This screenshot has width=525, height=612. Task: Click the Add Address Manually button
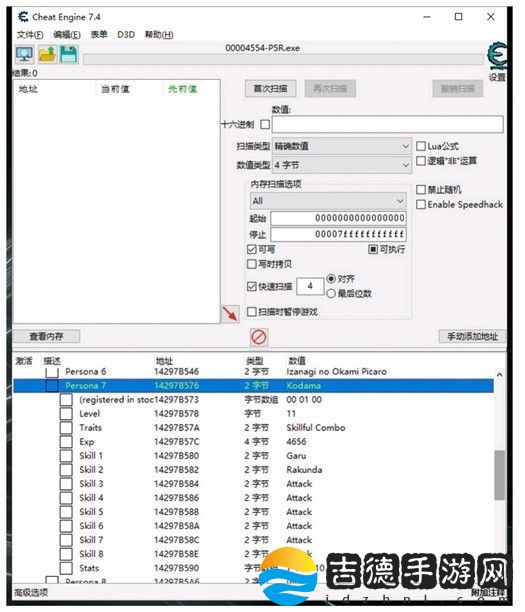click(x=472, y=336)
